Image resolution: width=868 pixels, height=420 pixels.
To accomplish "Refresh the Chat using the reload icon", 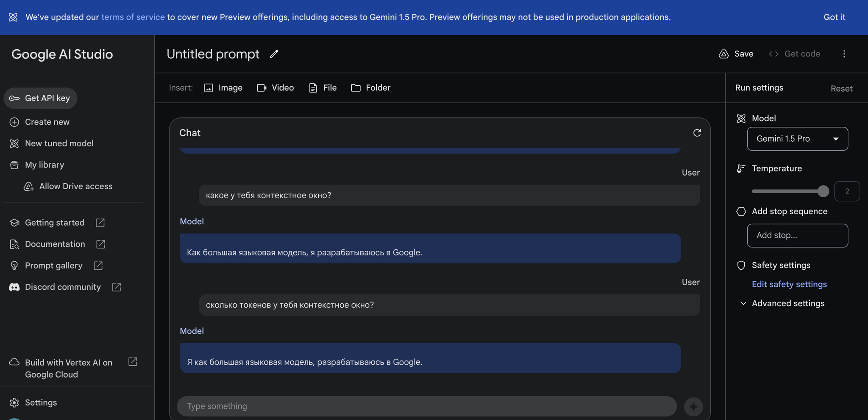I will [697, 133].
